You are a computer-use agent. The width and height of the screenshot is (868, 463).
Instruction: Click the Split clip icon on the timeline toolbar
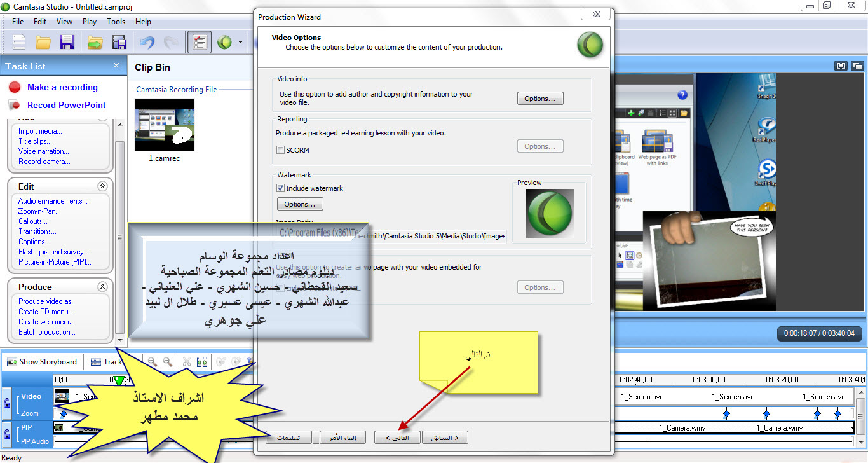coord(202,362)
